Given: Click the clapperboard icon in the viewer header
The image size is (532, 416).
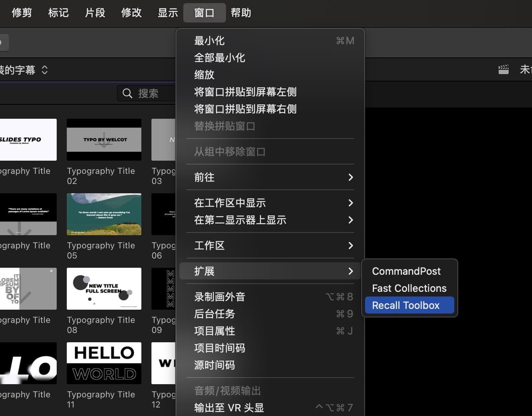Looking at the screenshot, I should (x=503, y=70).
